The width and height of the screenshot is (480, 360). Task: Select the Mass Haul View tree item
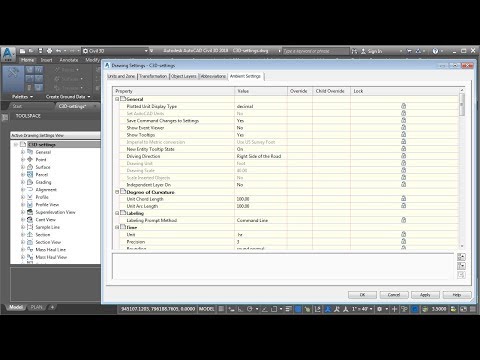pyautogui.click(x=51, y=257)
